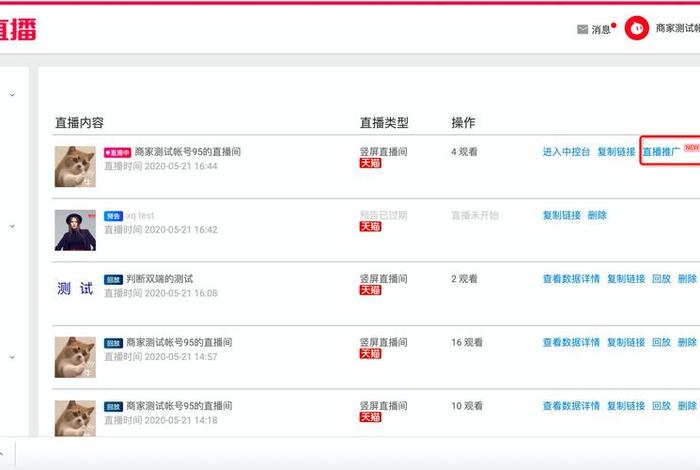Open 查看数据详情 for 判断双端的测试
The height and width of the screenshot is (470, 700).
[571, 279]
